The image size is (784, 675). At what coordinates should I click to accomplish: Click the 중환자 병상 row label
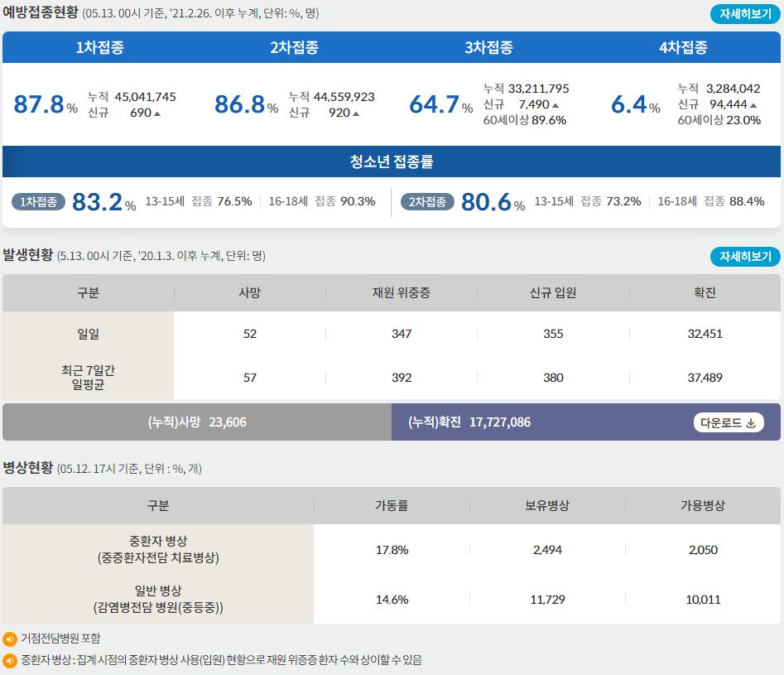pos(158,549)
